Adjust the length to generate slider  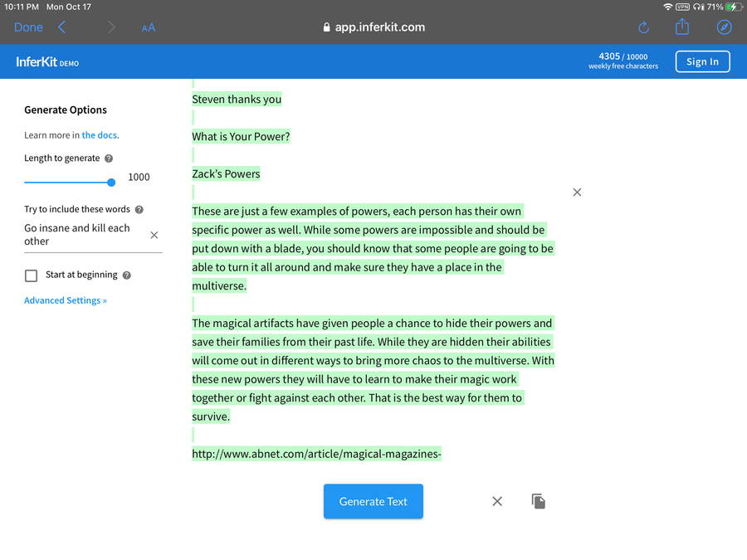[70, 183]
